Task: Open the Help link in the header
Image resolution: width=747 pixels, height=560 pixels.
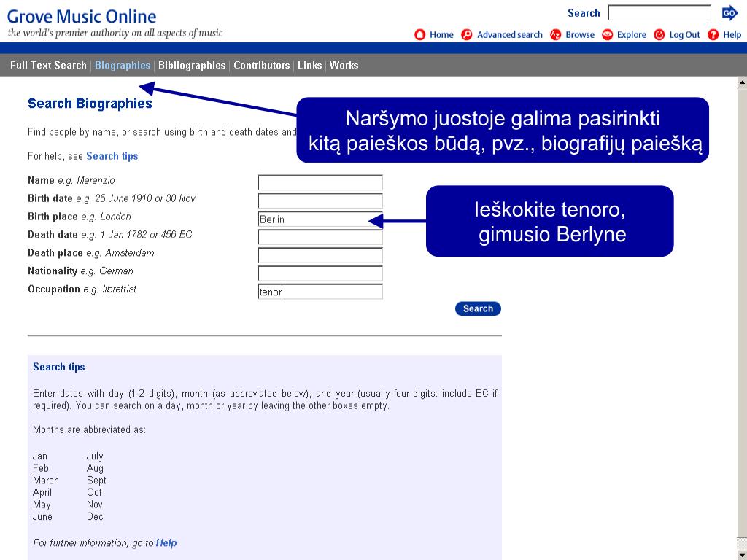Action: (x=732, y=35)
